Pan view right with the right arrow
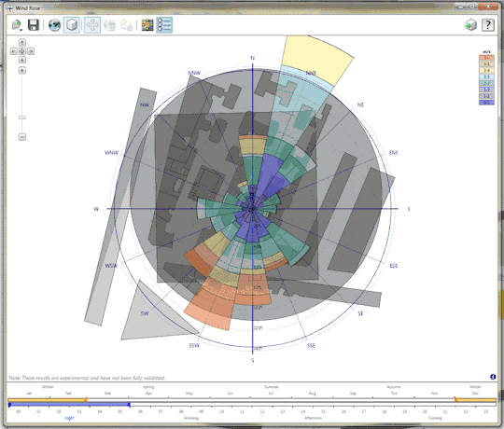 tap(31, 51)
